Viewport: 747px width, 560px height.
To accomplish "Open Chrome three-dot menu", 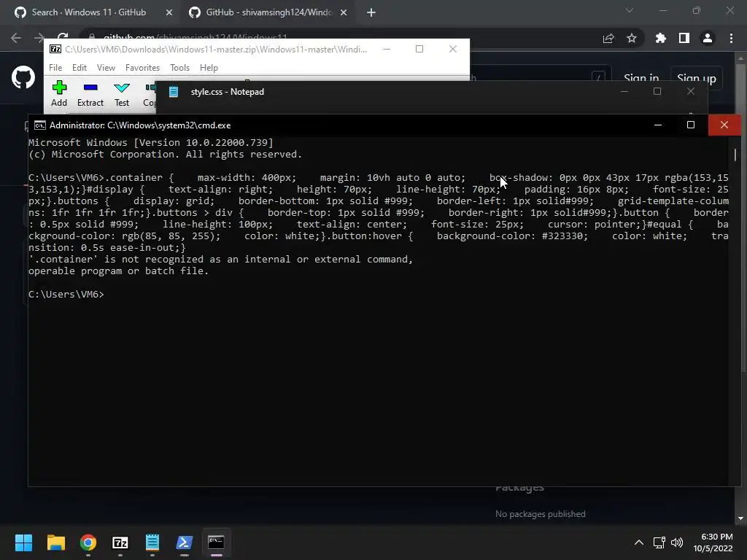I will [x=731, y=38].
